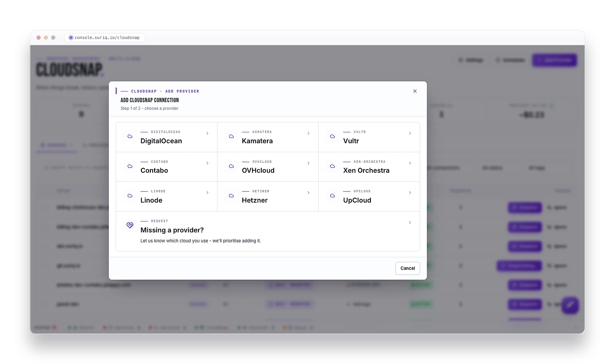Click the DigitalOcean cloud icon

(130, 136)
